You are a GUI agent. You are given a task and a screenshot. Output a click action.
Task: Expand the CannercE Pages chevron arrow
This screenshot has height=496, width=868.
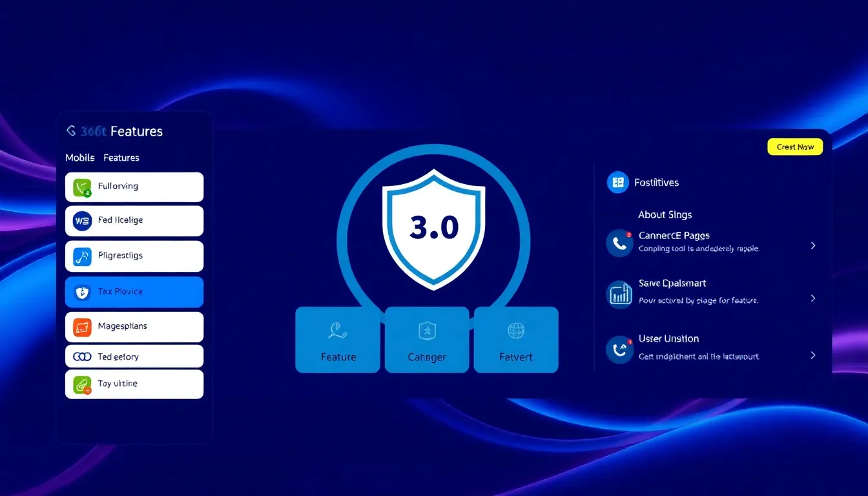(812, 245)
